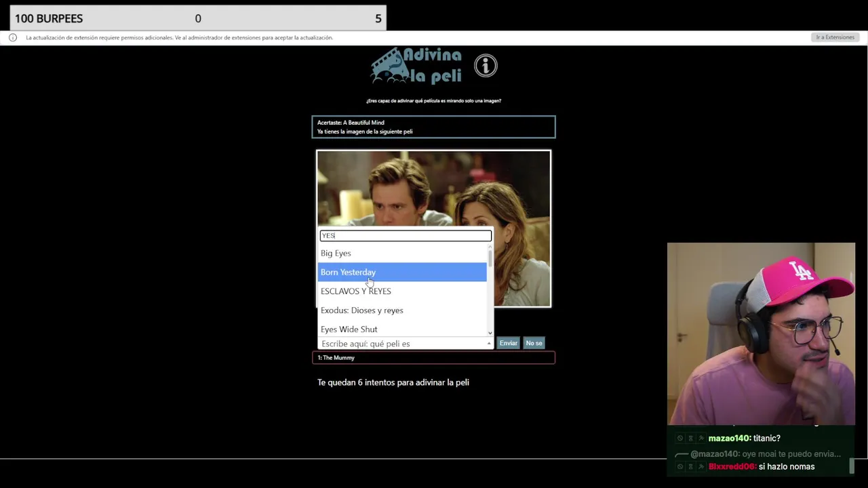Image resolution: width=868 pixels, height=488 pixels.
Task: Pick 'ESCLAVOS Y REYES' suggestion
Action: click(x=402, y=291)
